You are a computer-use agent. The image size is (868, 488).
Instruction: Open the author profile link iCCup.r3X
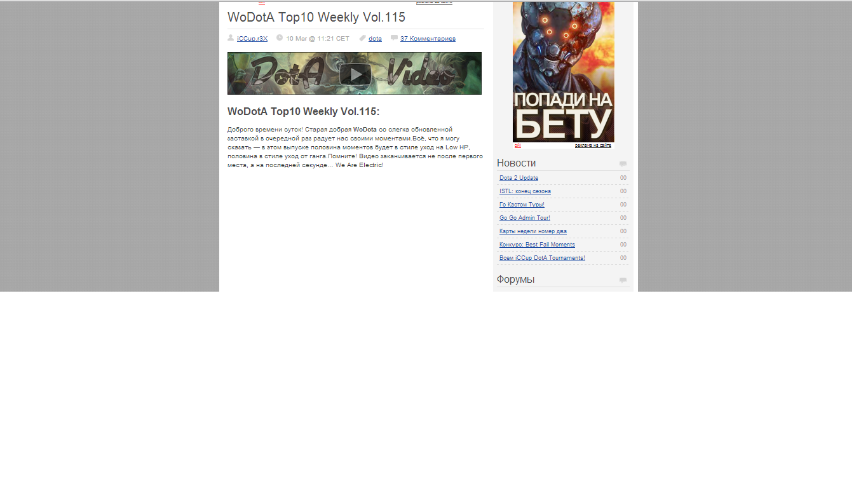pos(252,39)
